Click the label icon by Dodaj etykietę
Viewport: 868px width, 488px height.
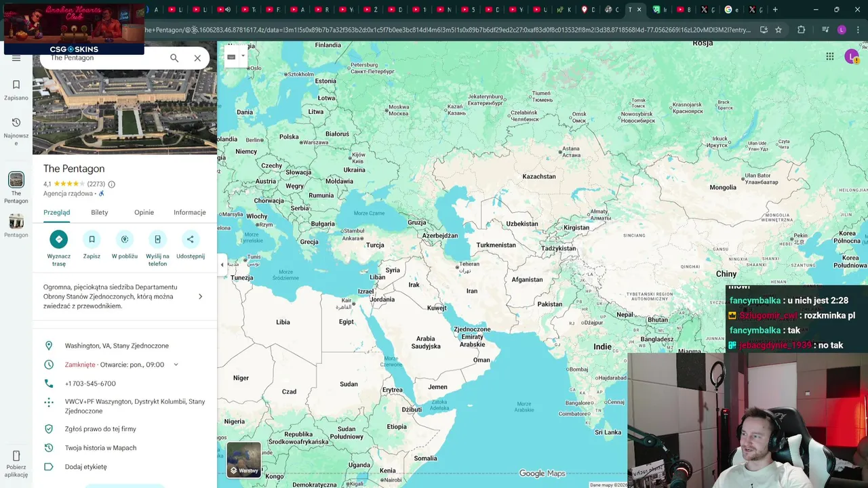tap(49, 467)
